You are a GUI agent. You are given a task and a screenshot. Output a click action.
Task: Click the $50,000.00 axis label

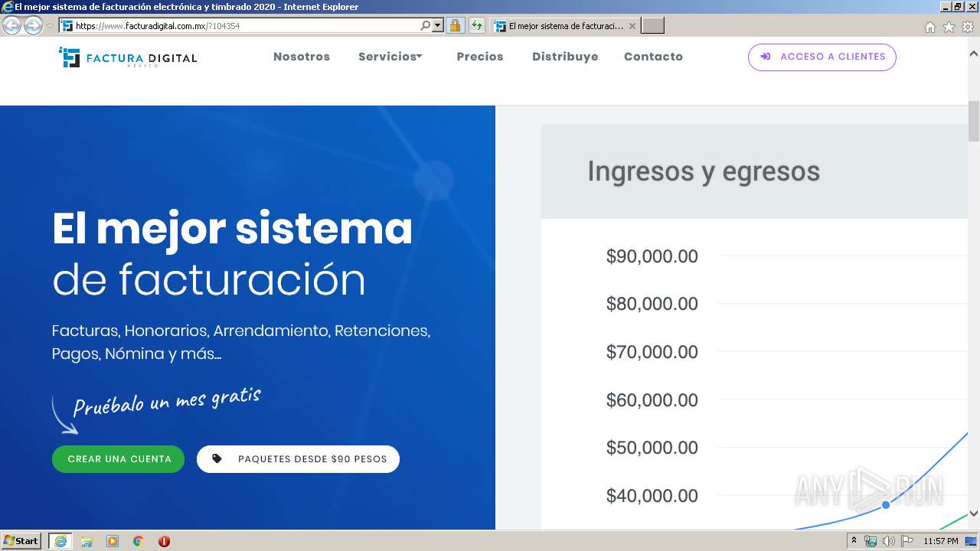pos(652,448)
